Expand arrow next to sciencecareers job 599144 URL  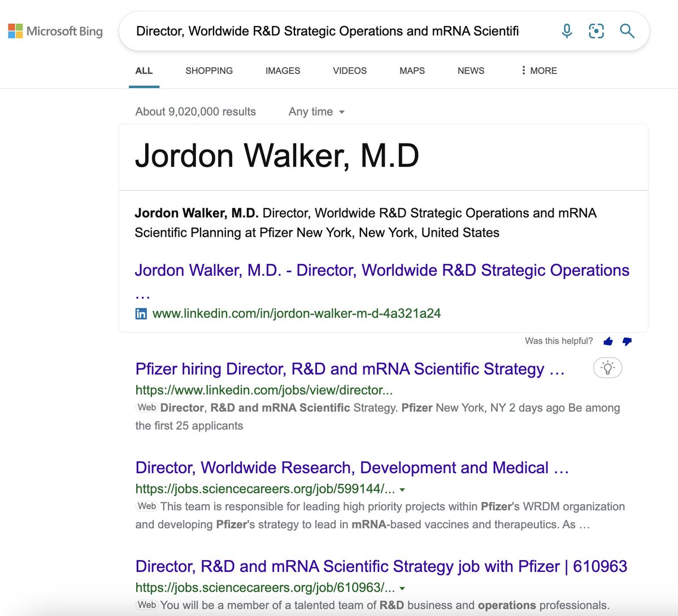click(402, 489)
